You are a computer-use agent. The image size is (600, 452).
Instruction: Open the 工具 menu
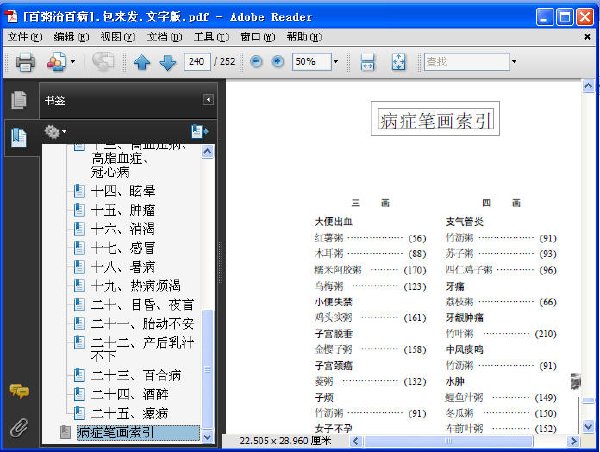click(211, 37)
